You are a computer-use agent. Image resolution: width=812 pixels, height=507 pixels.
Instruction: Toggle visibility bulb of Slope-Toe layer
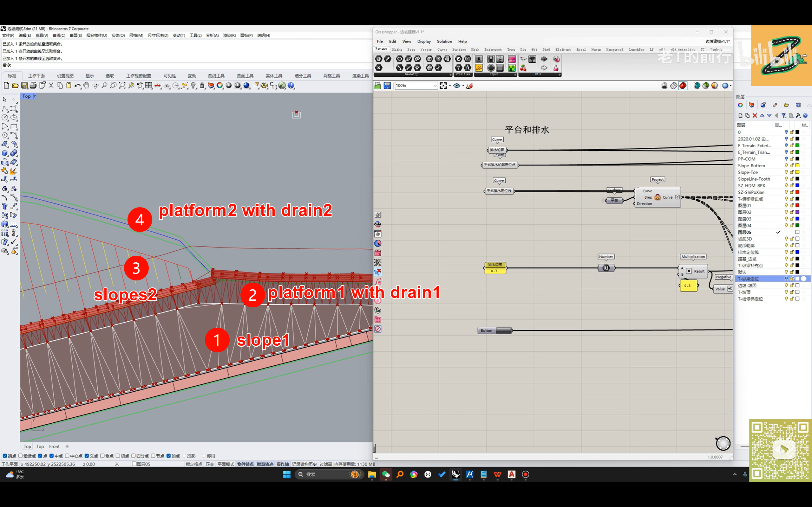pos(786,172)
